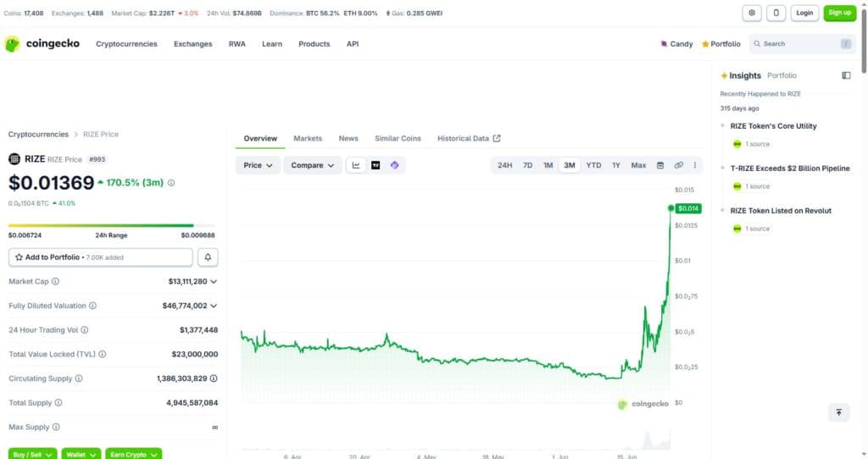The image size is (868, 459).
Task: Open the Compare dropdown
Action: pos(312,165)
